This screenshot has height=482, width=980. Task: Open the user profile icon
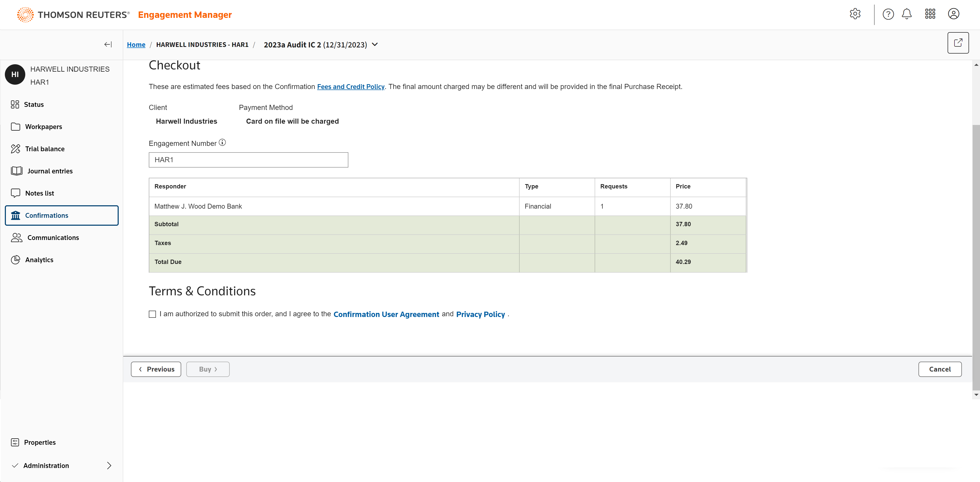click(x=953, y=14)
